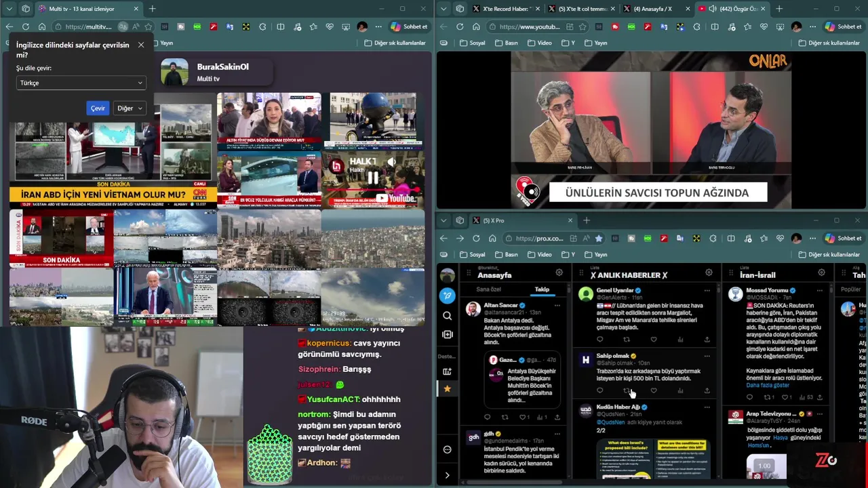
Task: Refresh the Multi tv window page
Action: (x=25, y=26)
